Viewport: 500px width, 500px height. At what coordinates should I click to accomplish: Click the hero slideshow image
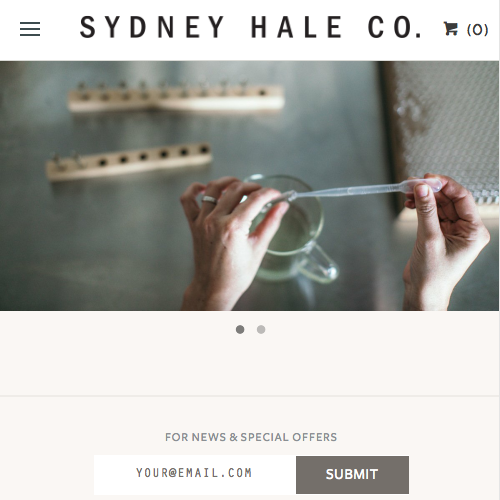(x=249, y=186)
